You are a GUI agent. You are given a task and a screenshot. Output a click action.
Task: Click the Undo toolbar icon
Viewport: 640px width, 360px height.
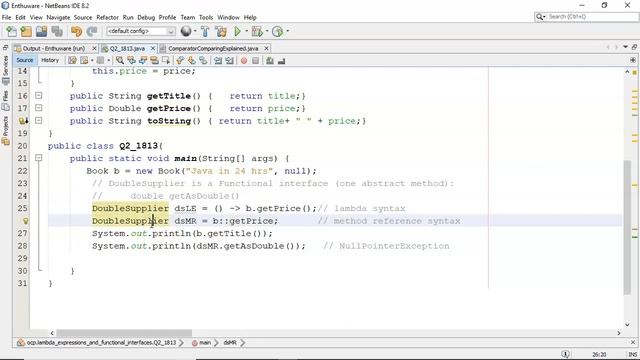pos(76,31)
